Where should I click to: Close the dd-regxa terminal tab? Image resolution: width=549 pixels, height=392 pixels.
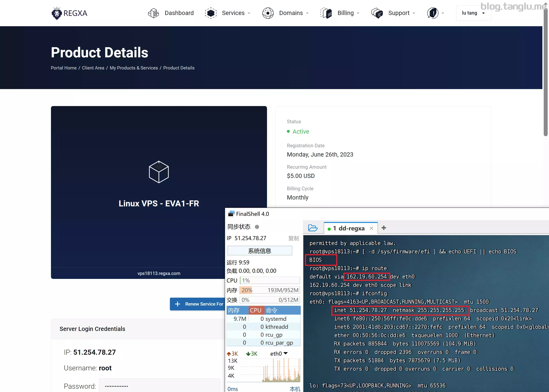click(371, 228)
